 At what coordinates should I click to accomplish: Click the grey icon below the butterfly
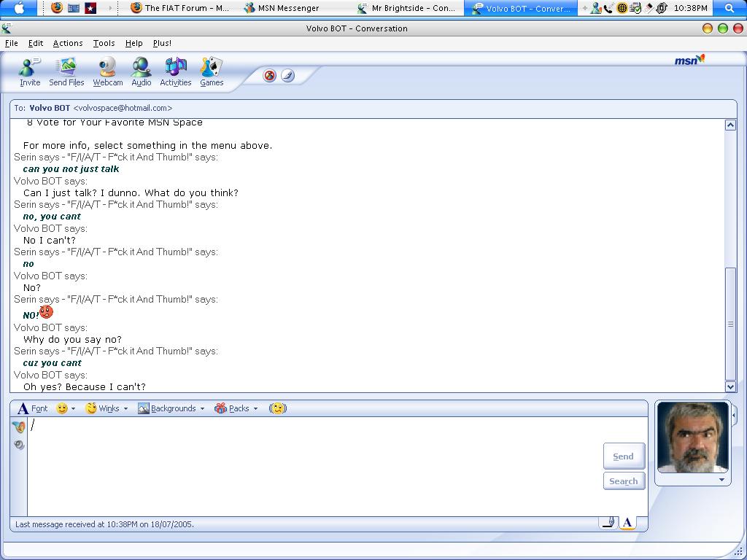(18, 445)
